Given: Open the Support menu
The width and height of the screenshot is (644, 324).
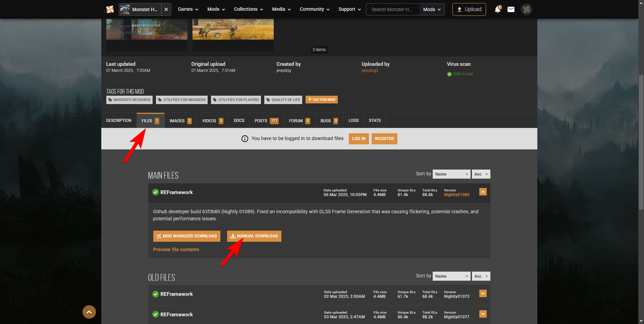Looking at the screenshot, I should tap(350, 9).
